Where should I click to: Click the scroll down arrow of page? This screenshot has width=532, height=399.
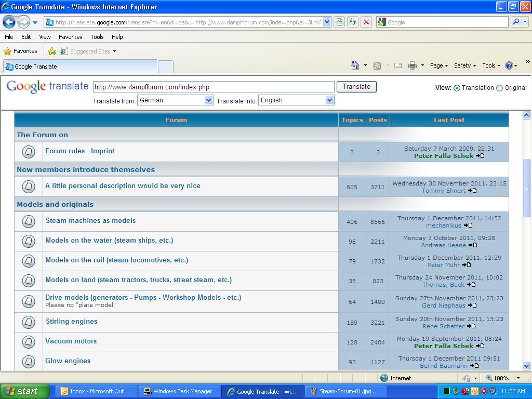point(527,366)
